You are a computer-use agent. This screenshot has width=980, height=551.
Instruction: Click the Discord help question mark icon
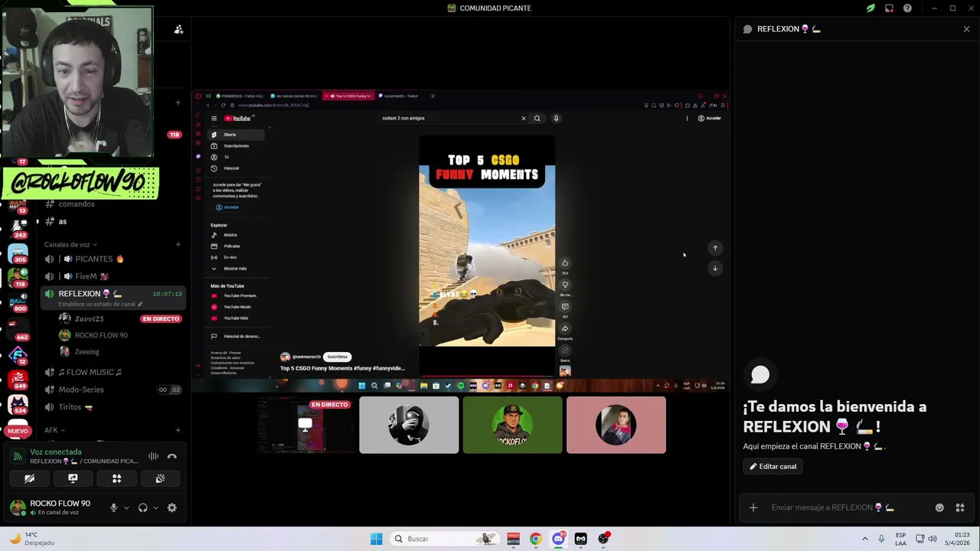(907, 8)
